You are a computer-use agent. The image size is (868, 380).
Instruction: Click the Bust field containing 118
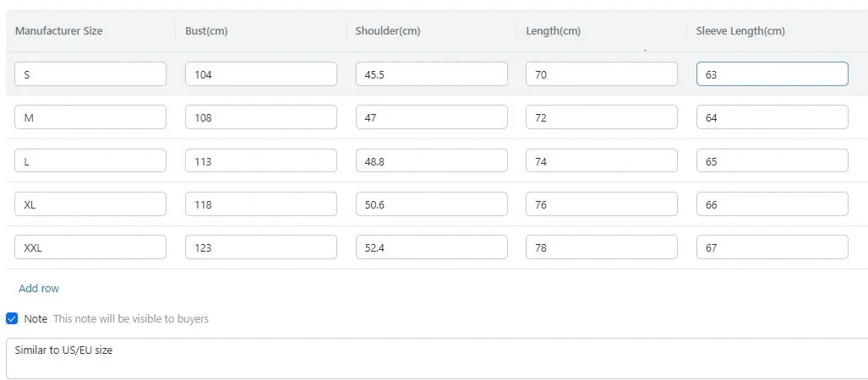(260, 204)
